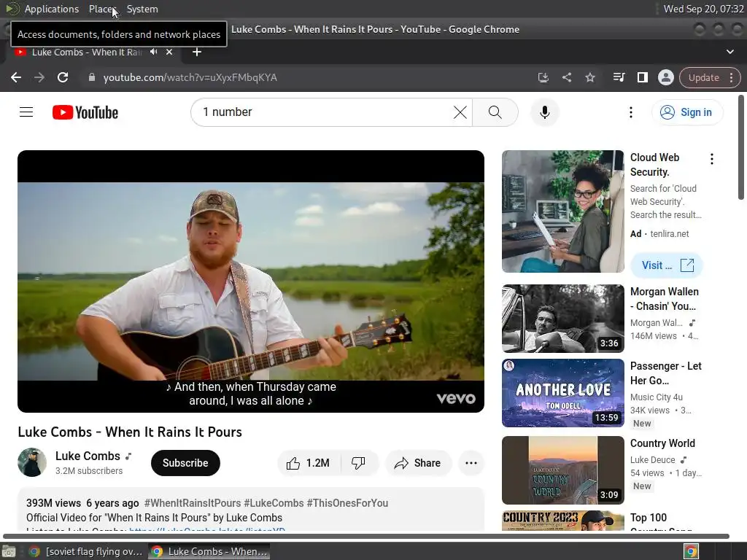Pause the video by clicking player
The width and height of the screenshot is (747, 560).
point(251,281)
